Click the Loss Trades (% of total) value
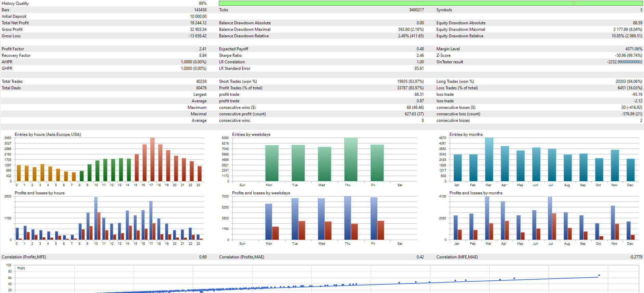Screen dimensions: 644x293 [x=630, y=88]
